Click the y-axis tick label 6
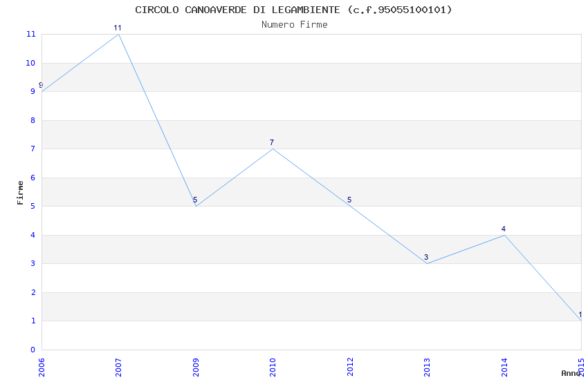 33,178
